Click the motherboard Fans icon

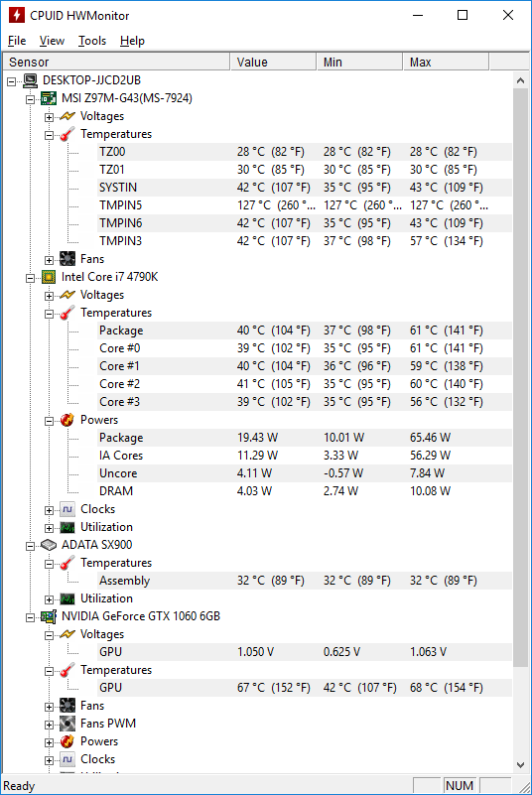pos(67,259)
